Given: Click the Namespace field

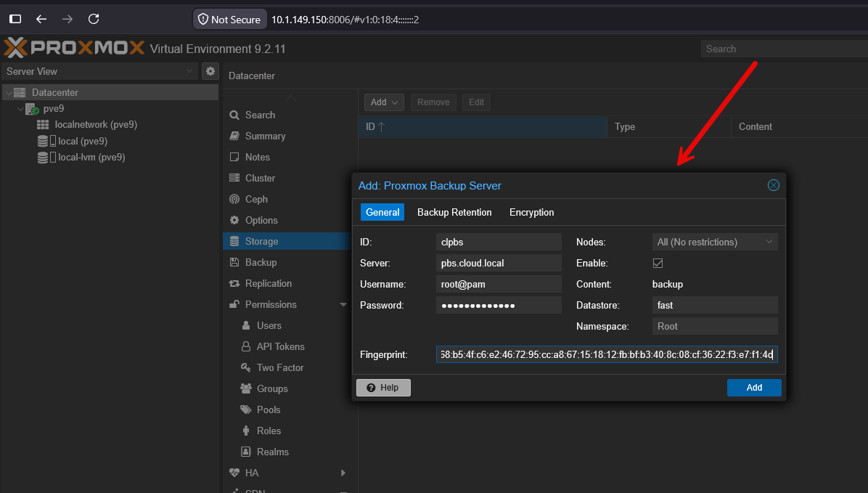Looking at the screenshot, I should (715, 326).
